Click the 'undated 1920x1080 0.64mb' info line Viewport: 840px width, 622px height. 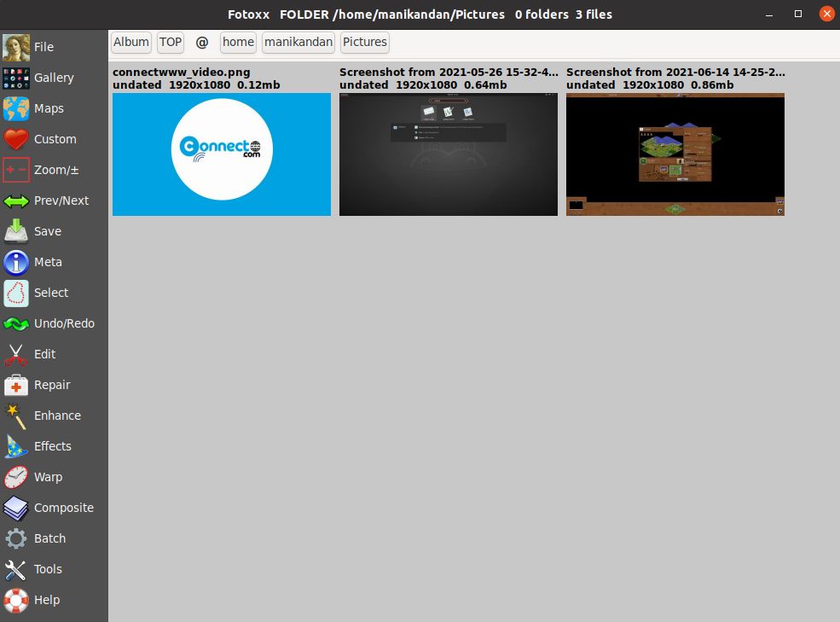tap(423, 85)
